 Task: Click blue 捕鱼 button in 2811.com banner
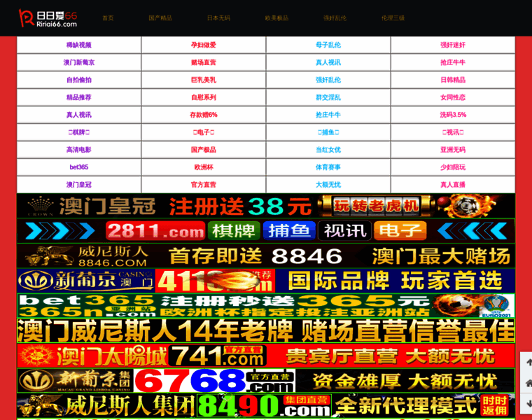(289, 231)
